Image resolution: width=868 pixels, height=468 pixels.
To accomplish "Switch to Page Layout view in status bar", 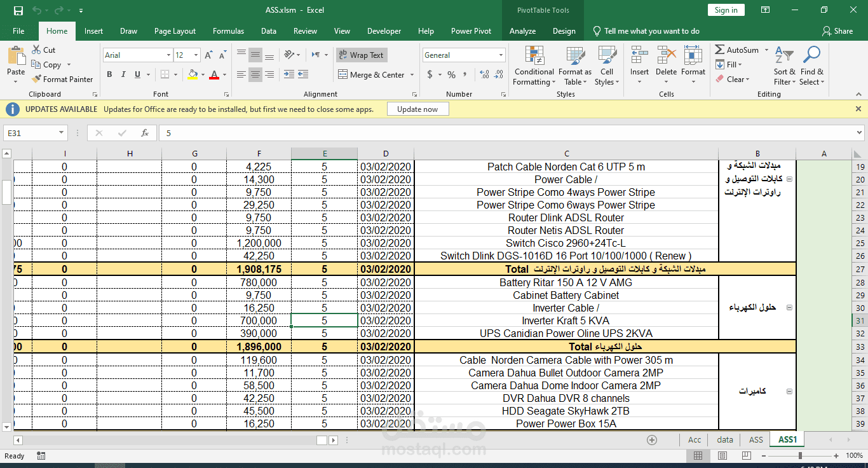I will coord(722,456).
